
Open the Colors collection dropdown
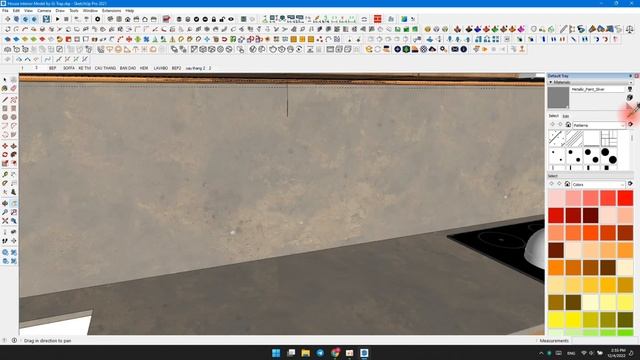tap(599, 184)
